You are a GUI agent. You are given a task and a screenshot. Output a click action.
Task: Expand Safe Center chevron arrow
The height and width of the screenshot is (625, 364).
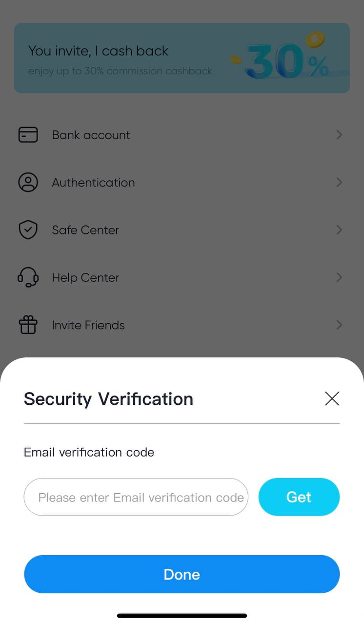click(339, 230)
